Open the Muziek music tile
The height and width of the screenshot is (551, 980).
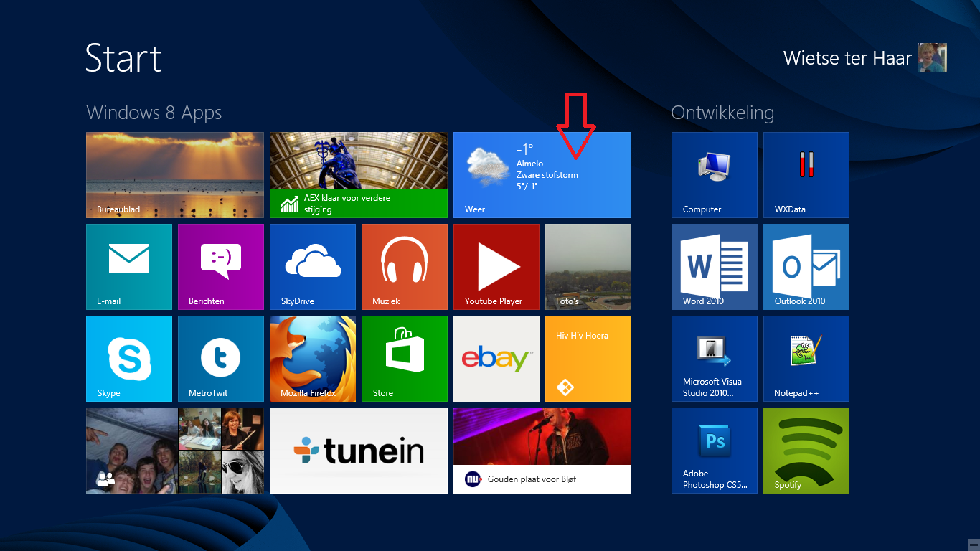tap(405, 267)
